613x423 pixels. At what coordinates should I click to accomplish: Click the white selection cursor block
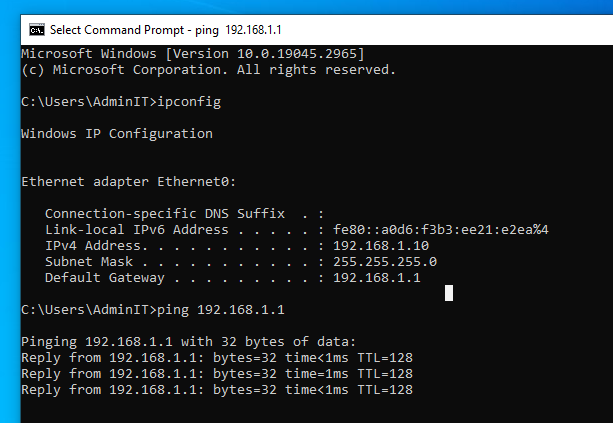(449, 293)
